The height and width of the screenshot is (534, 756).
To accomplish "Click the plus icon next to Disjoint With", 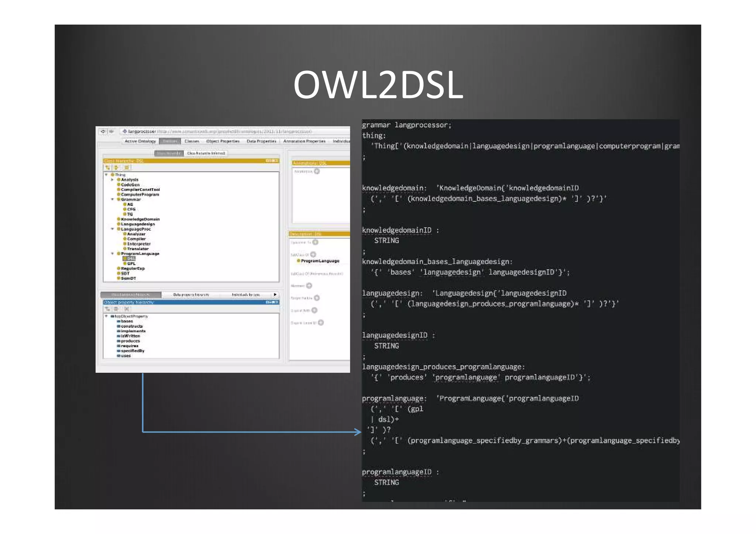I will [314, 310].
